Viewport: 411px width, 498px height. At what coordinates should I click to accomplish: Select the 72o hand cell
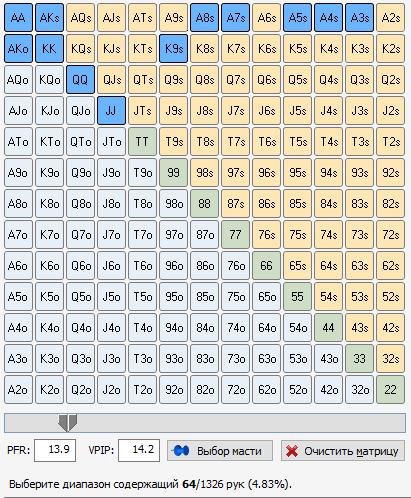point(235,390)
